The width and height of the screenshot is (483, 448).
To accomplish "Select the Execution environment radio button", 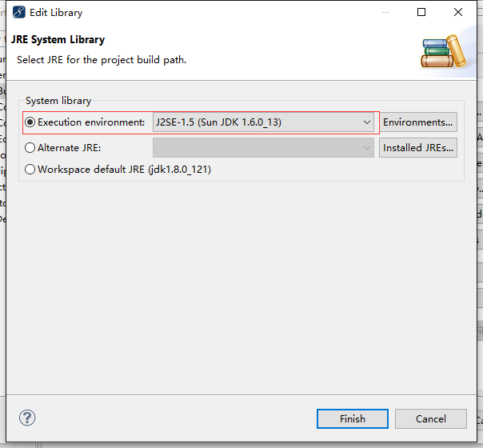I will pyautogui.click(x=30, y=122).
